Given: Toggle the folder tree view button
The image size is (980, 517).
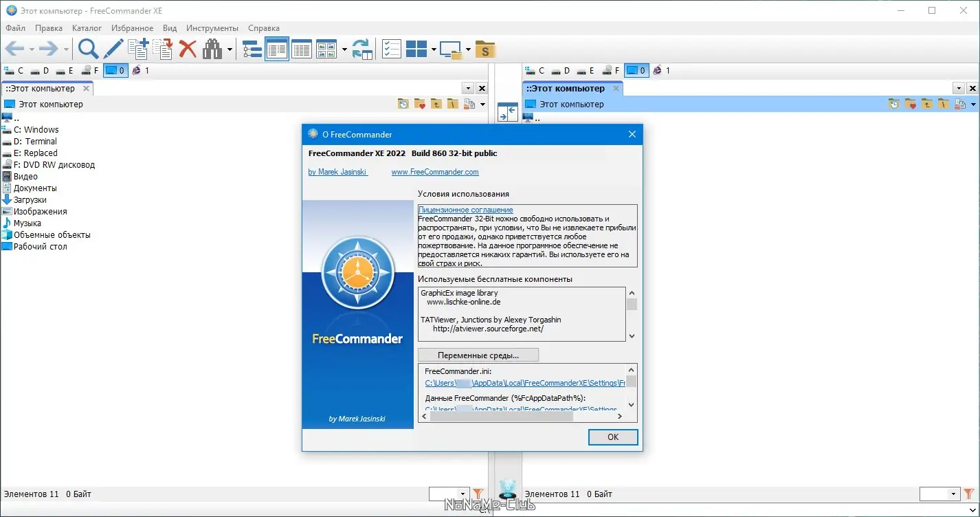Looking at the screenshot, I should click(x=252, y=49).
